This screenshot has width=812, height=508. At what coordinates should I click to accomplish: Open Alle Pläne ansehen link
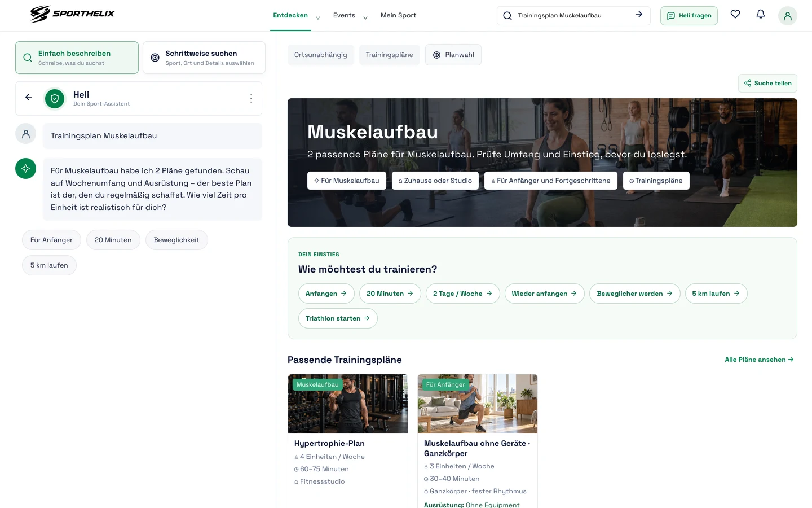tap(759, 360)
